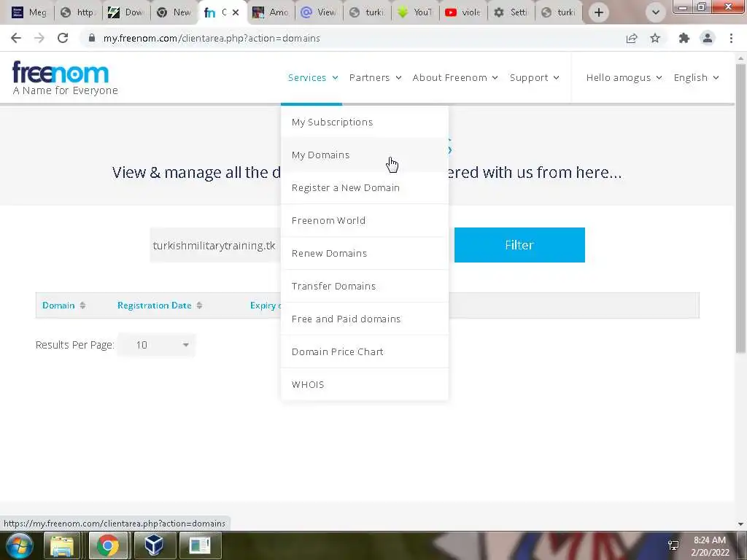
Task: Click the Freenom logo
Action: pyautogui.click(x=65, y=77)
